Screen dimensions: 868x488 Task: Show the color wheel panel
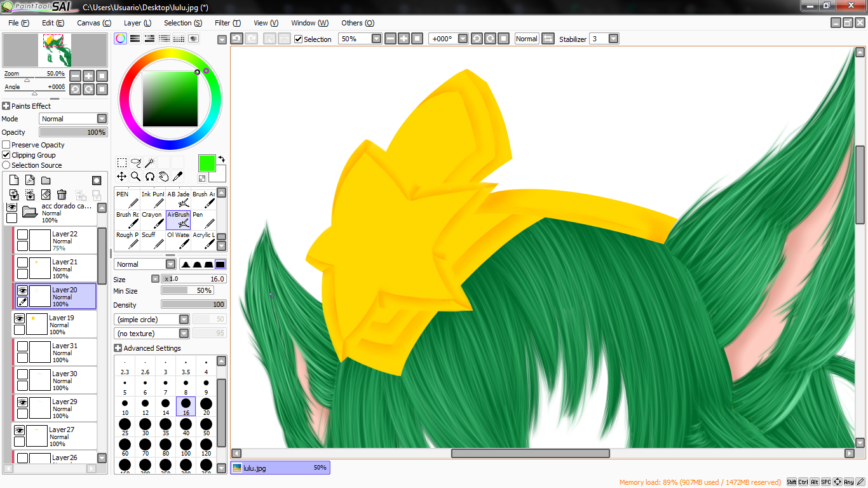pyautogui.click(x=120, y=39)
